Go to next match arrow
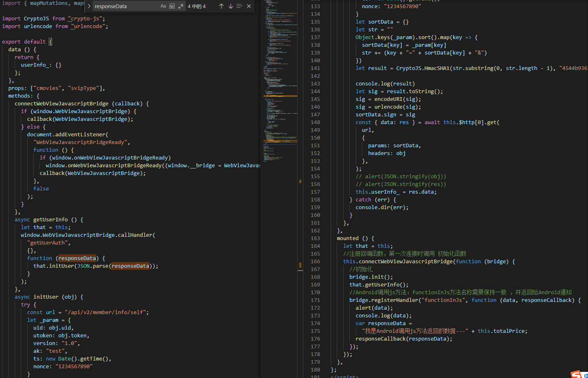The height and width of the screenshot is (378, 588). tap(231, 6)
